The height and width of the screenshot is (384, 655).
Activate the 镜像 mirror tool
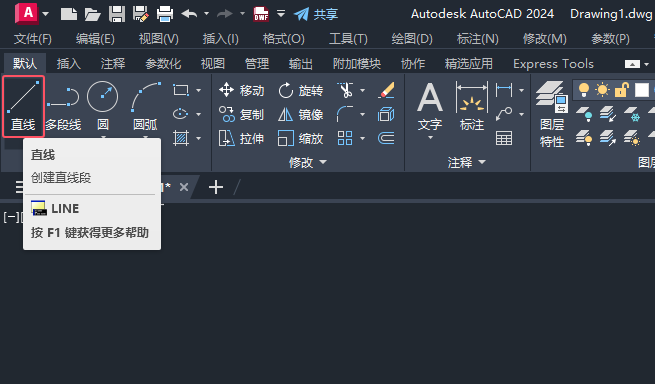click(x=301, y=114)
